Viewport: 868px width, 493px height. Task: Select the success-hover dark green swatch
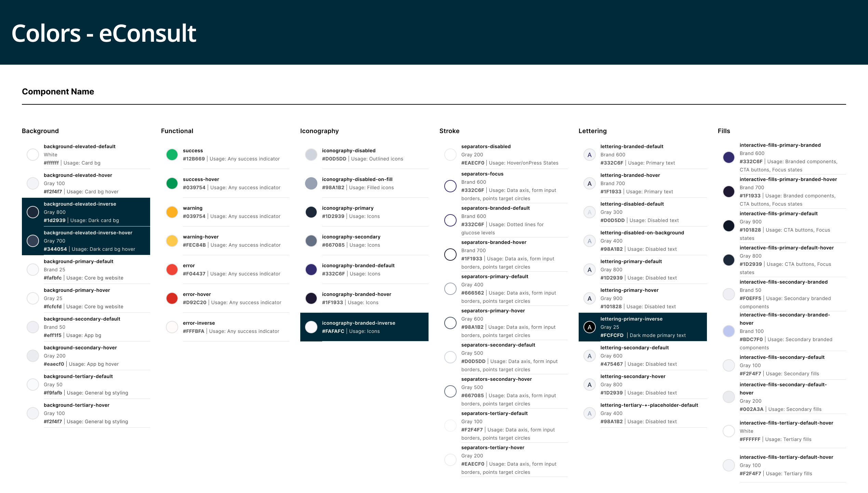[172, 183]
